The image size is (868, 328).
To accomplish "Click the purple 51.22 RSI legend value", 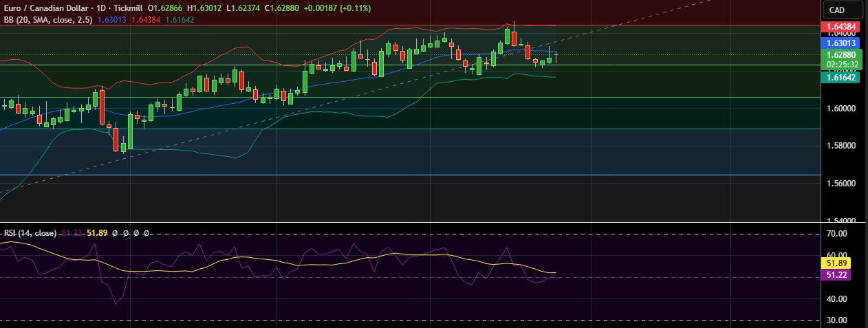I will tap(72, 233).
